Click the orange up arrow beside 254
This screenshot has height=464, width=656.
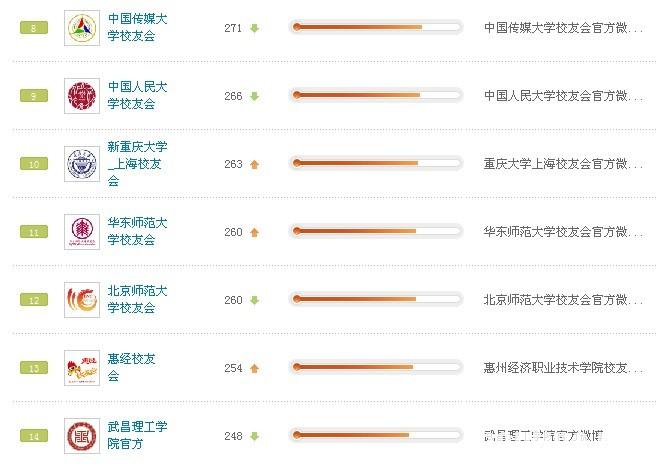tap(254, 368)
